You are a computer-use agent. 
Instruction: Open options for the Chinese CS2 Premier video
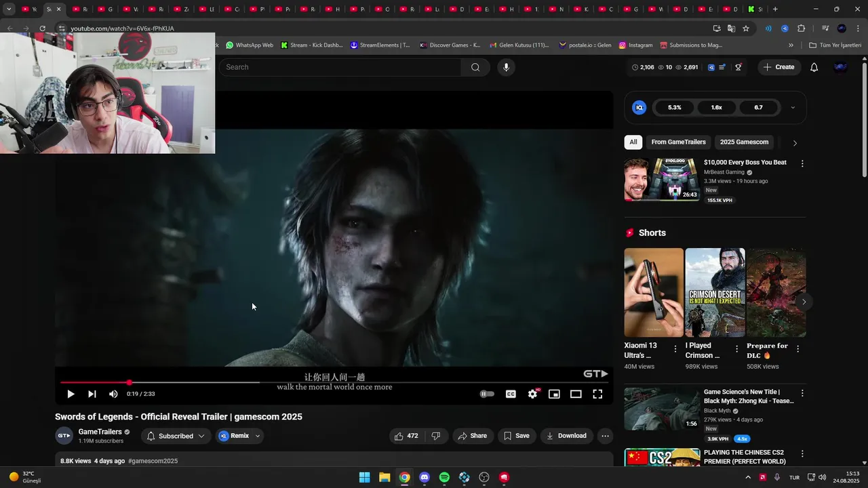coord(802,454)
